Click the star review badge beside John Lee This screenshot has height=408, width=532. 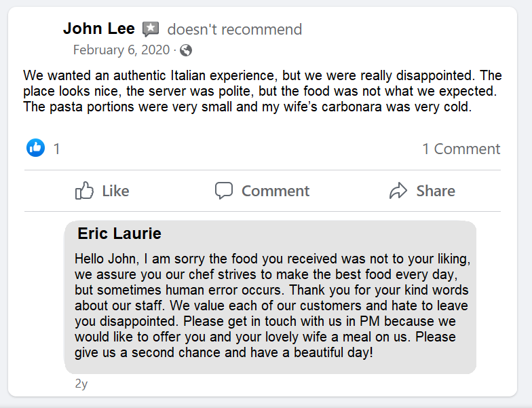151,29
